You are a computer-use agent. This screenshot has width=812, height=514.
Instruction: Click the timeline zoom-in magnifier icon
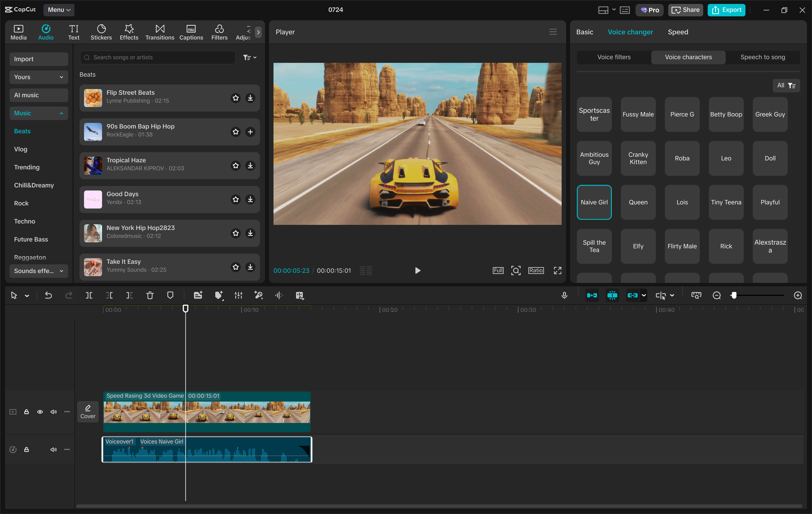pos(798,295)
